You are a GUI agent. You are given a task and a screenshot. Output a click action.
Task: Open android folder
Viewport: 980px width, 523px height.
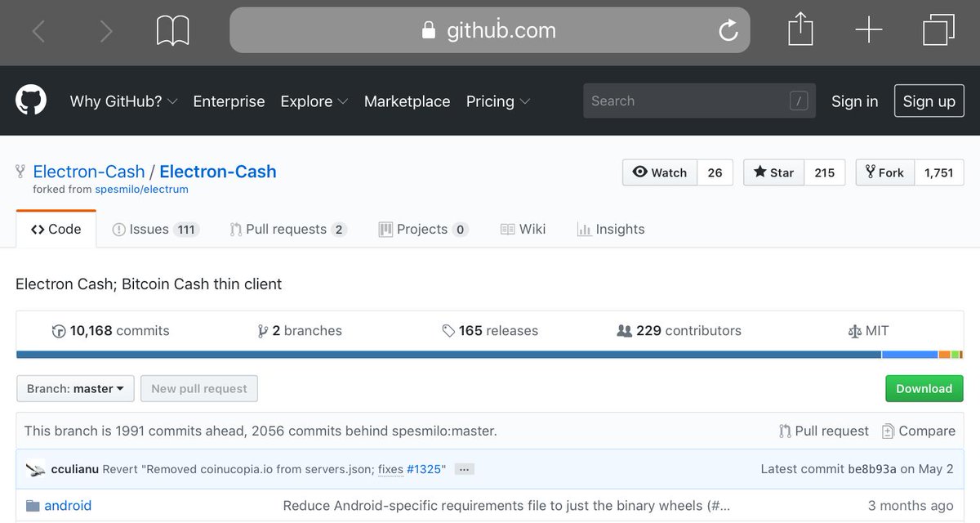click(x=68, y=506)
